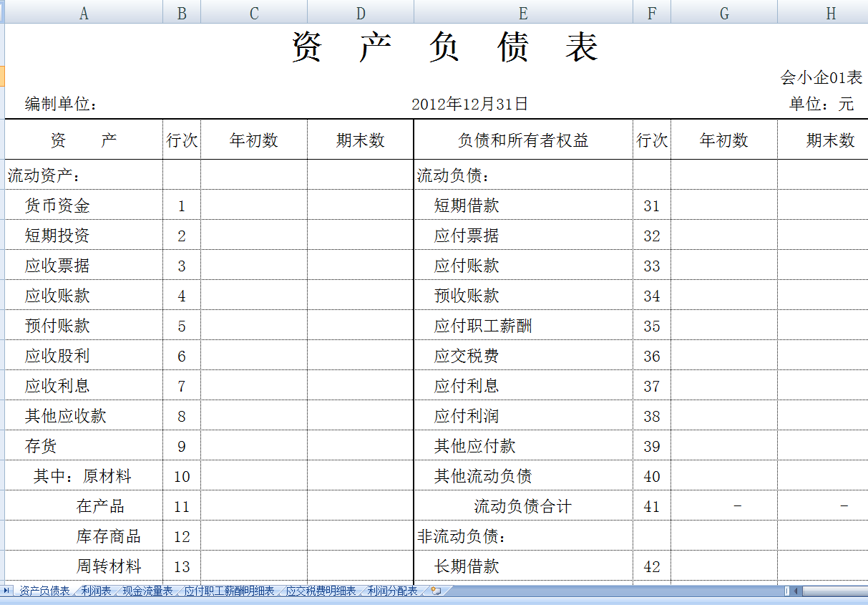Select the 流动负债合计 cell

coord(523,507)
